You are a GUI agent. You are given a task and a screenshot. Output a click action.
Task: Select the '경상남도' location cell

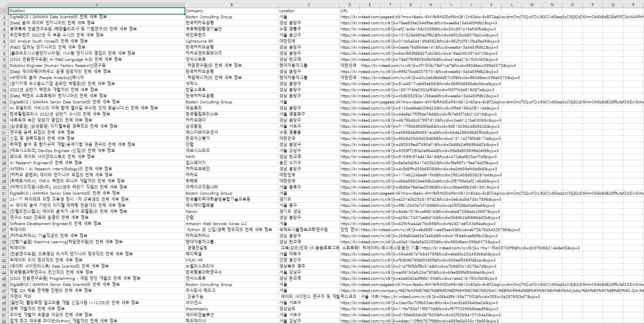pyautogui.click(x=309, y=309)
